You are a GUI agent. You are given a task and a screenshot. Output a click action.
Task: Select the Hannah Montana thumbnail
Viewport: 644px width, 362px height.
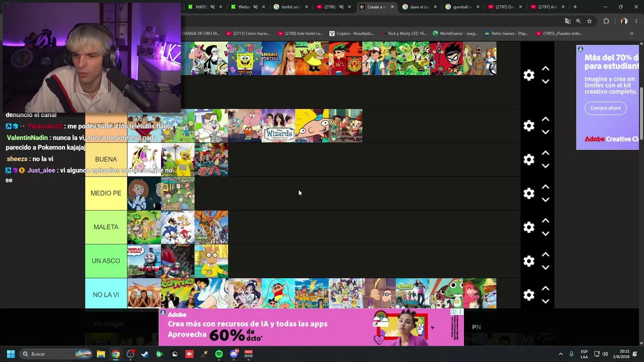(x=278, y=58)
